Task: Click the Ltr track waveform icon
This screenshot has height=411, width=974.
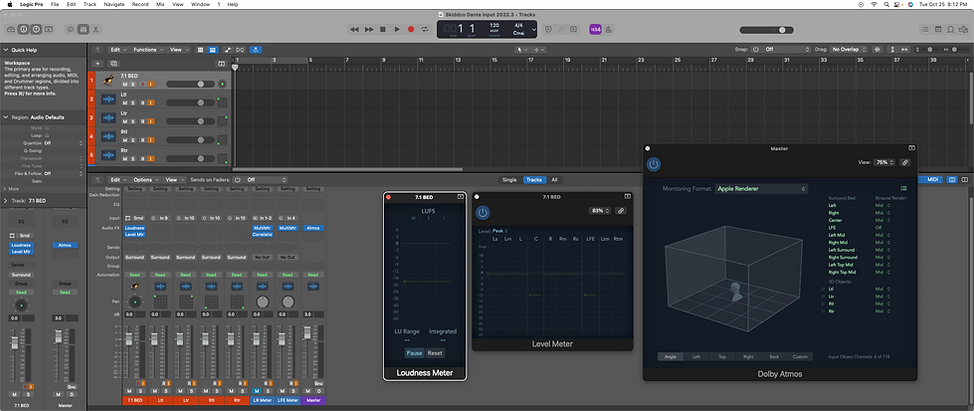Action: 109,117
